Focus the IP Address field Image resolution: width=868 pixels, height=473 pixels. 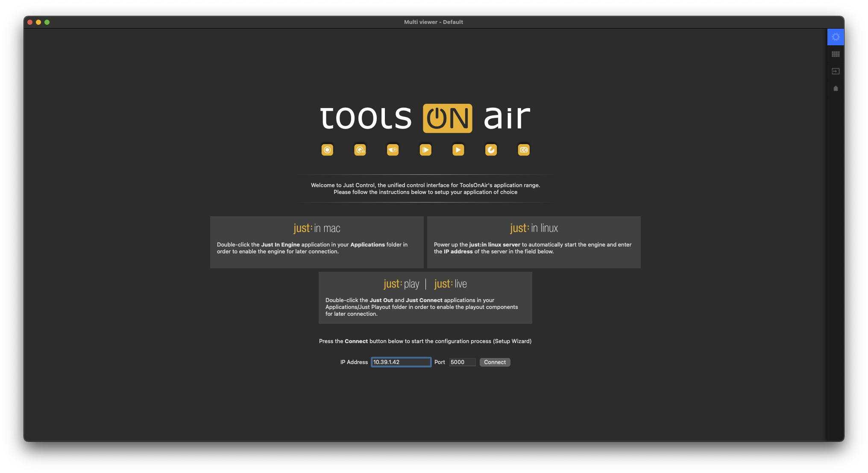click(x=401, y=362)
